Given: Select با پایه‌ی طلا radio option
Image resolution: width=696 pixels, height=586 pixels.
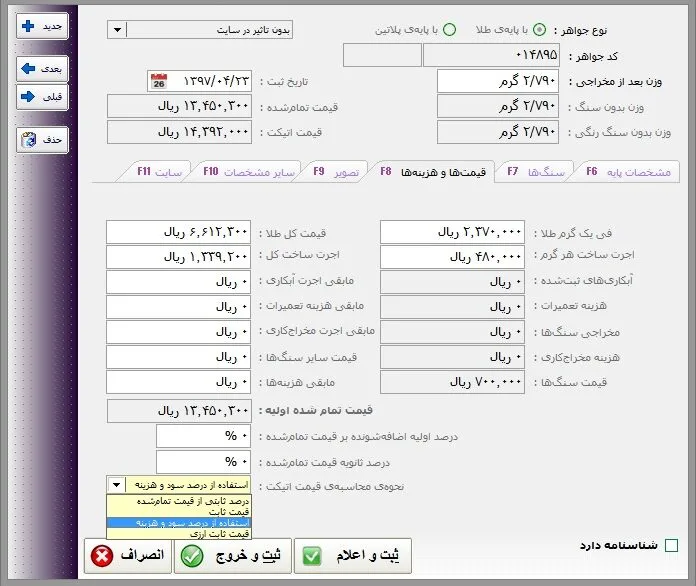Looking at the screenshot, I should 539,30.
